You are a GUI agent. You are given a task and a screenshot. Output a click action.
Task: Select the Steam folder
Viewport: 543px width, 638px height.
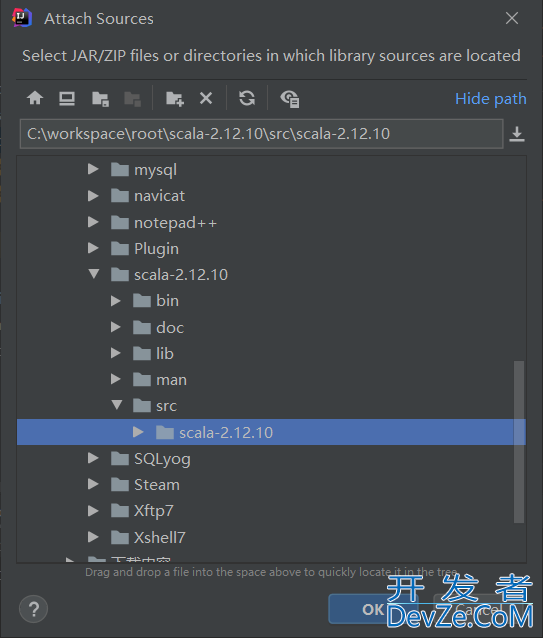click(x=157, y=485)
